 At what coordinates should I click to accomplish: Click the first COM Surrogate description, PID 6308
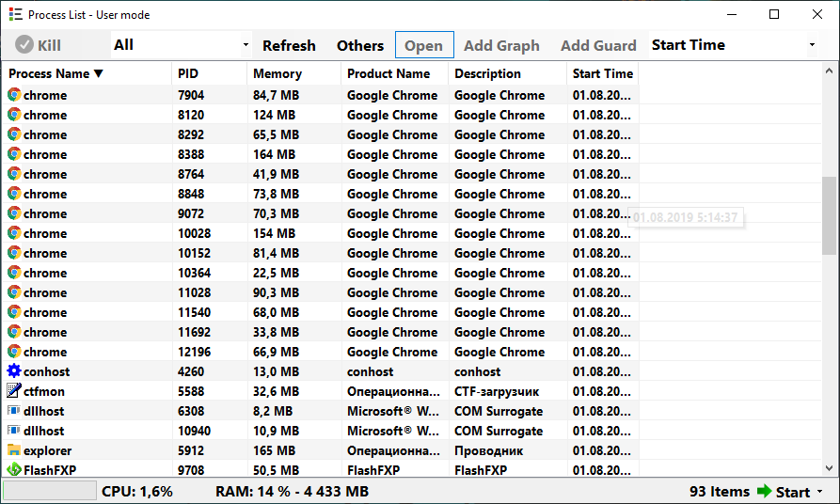click(499, 411)
